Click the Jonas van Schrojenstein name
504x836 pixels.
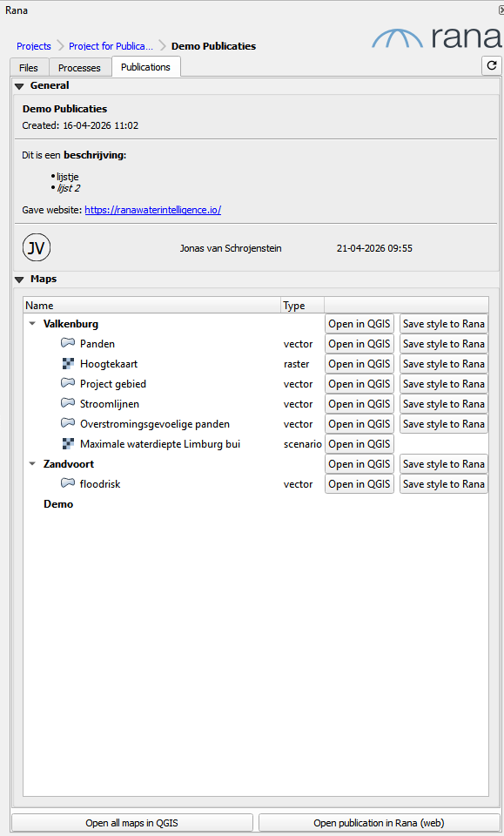[231, 248]
